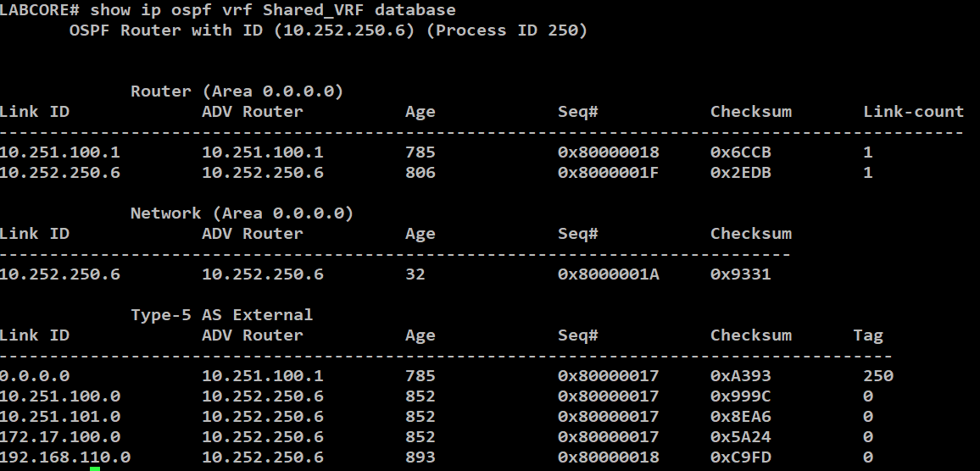Screen dimensions: 980x471
Task: Click checksum value 0x2EDB
Action: tap(741, 173)
